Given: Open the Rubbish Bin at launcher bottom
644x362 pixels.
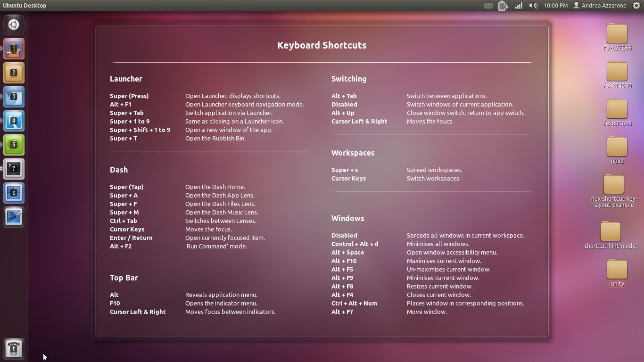Looking at the screenshot, I should 13,349.
